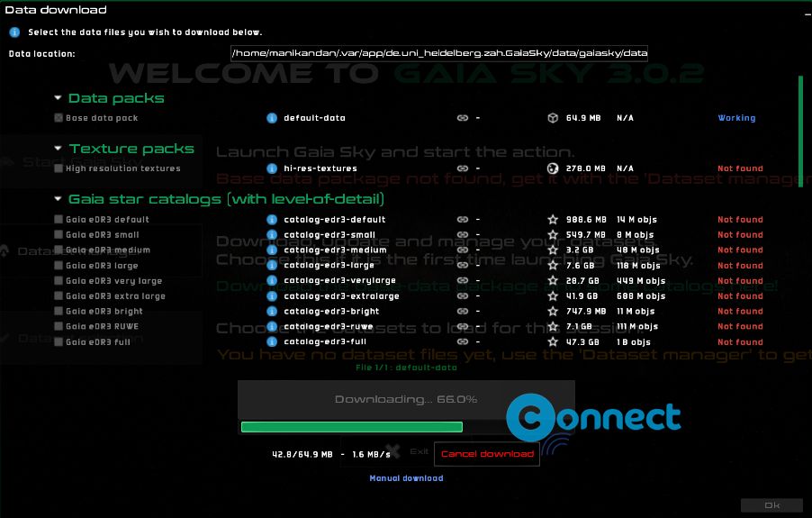The width and height of the screenshot is (812, 518).
Task: Click star icon beside 988.6 MB
Action: [553, 220]
